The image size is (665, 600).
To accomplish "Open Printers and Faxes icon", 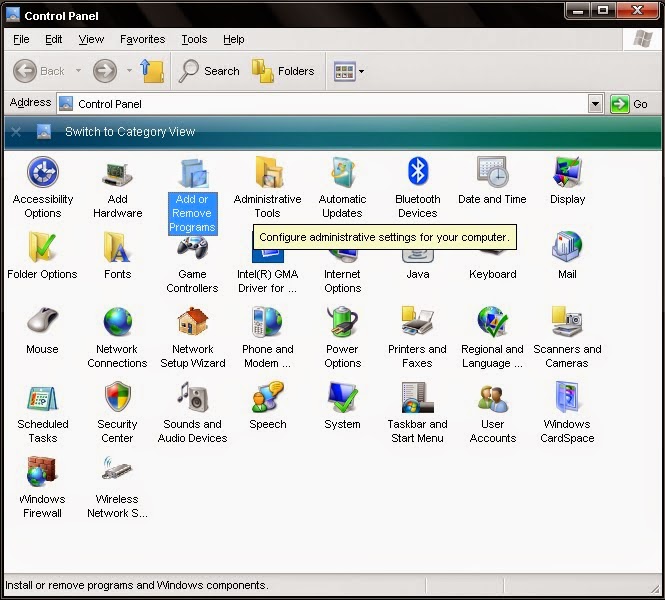I will click(x=418, y=321).
